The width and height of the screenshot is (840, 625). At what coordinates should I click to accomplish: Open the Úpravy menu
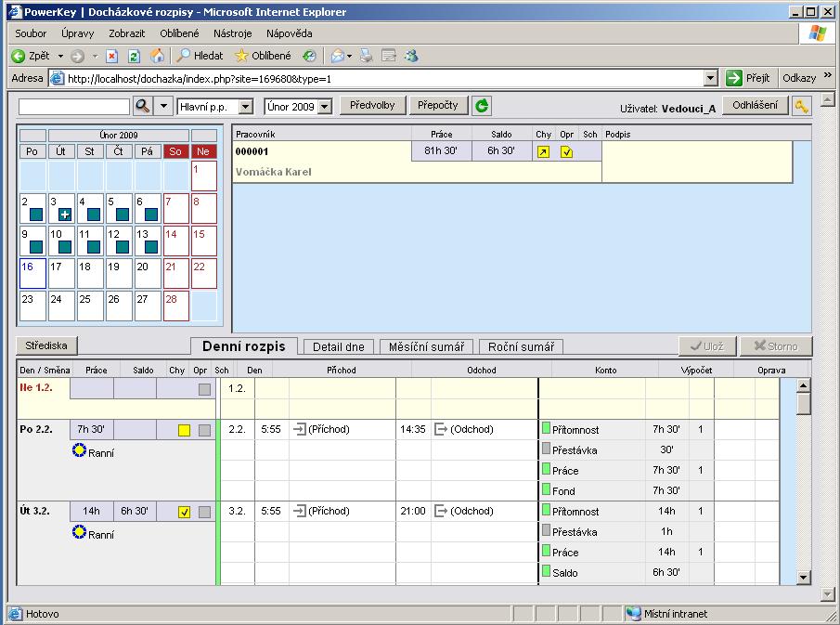pos(78,33)
